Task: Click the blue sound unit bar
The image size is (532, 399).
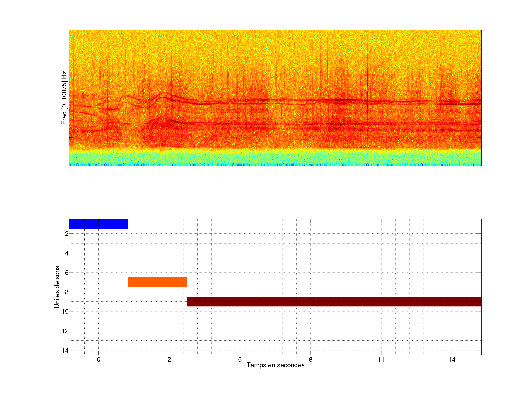Action: coord(98,224)
